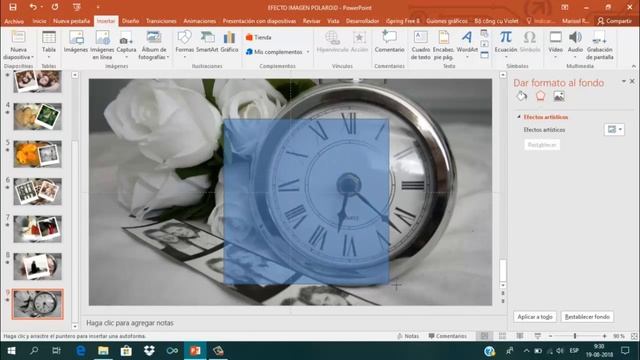Switch to reading view
Image resolution: width=640 pixels, height=360 pixels.
(x=520, y=336)
